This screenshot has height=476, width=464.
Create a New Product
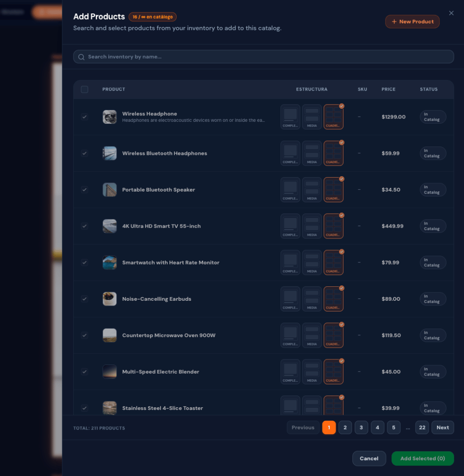(412, 21)
